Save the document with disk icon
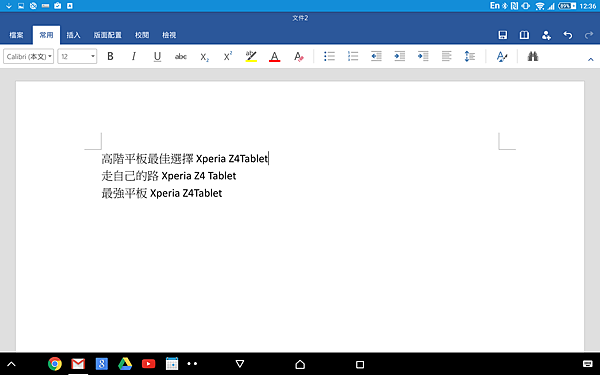The width and height of the screenshot is (600, 375). (503, 35)
